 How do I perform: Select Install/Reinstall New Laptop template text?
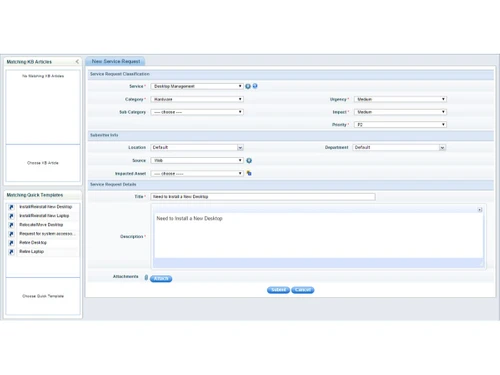coord(44,216)
